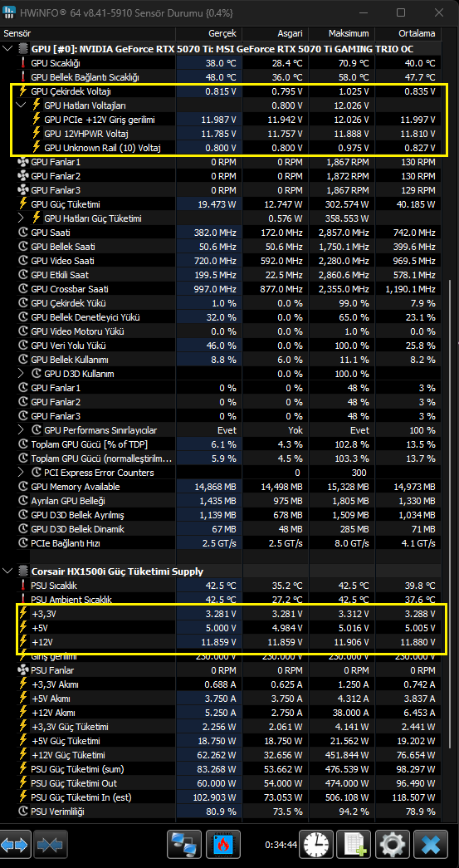
Task: Collapse the GPU [#0] NVIDIA sensor group
Action: [x=7, y=49]
